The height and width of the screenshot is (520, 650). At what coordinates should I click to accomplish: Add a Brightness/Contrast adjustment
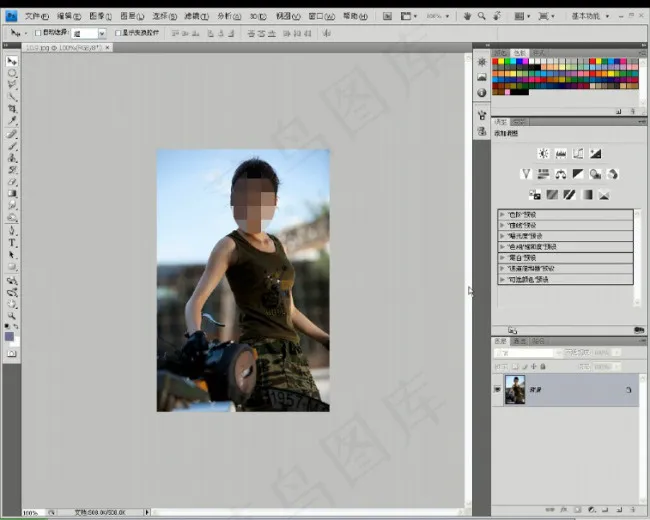click(542, 154)
